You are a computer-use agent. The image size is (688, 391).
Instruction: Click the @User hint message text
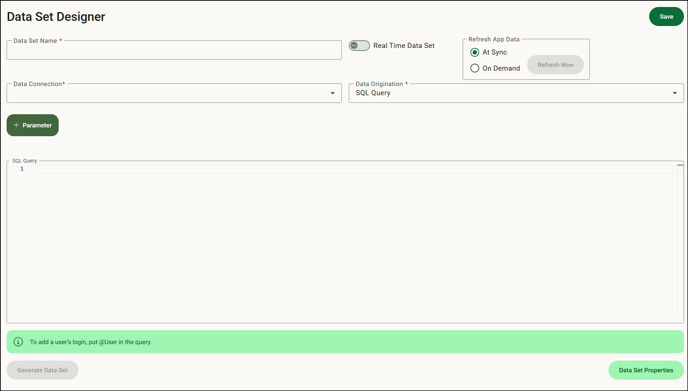click(x=91, y=342)
